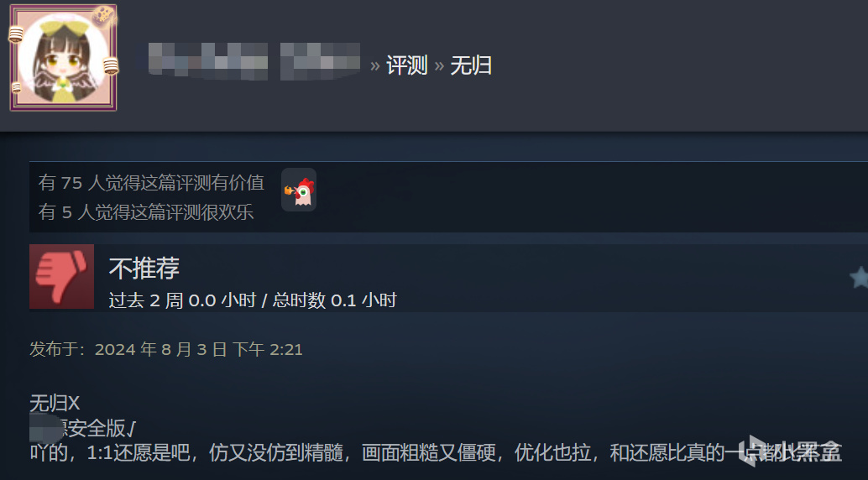868x480 pixels.
Task: Click the cookie decoration on avatar frame corner
Action: [x=103, y=16]
